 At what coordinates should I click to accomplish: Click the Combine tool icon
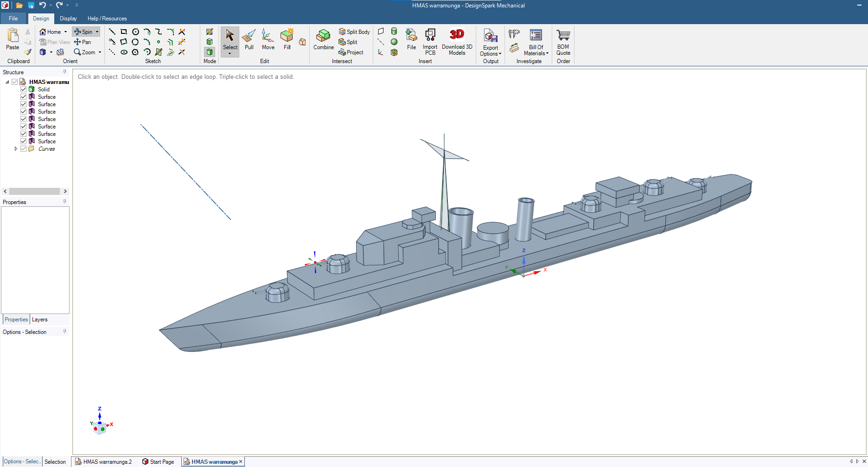323,36
